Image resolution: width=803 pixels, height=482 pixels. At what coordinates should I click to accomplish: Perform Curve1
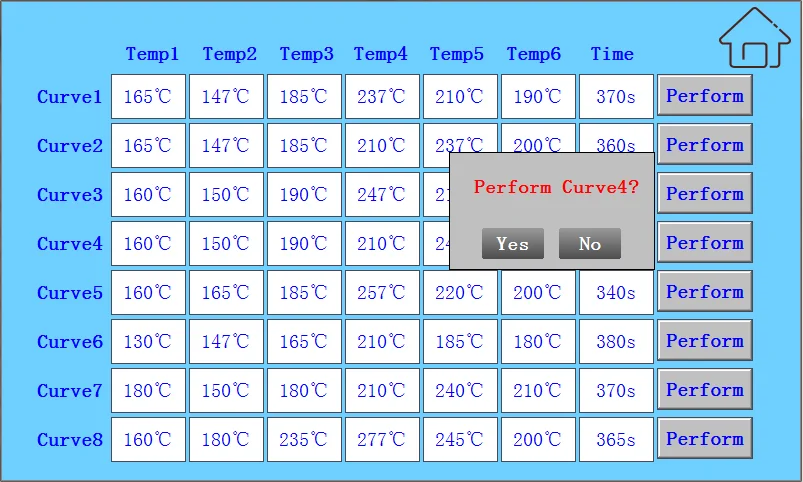[x=705, y=96]
